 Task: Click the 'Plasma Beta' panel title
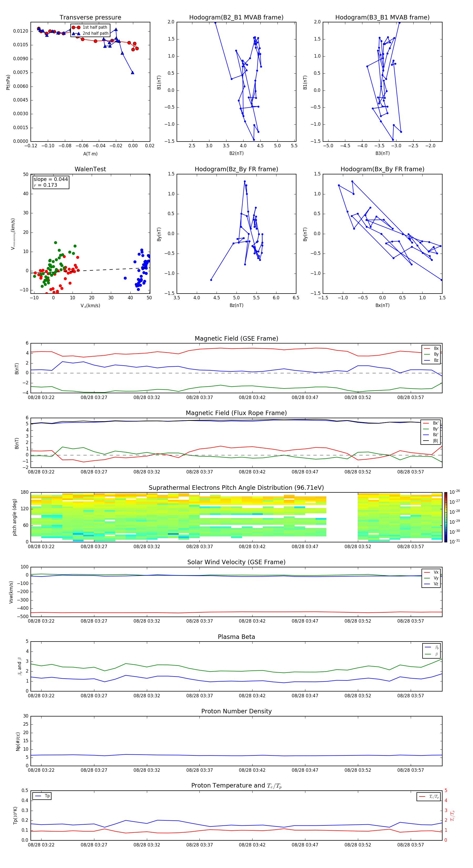236,637
